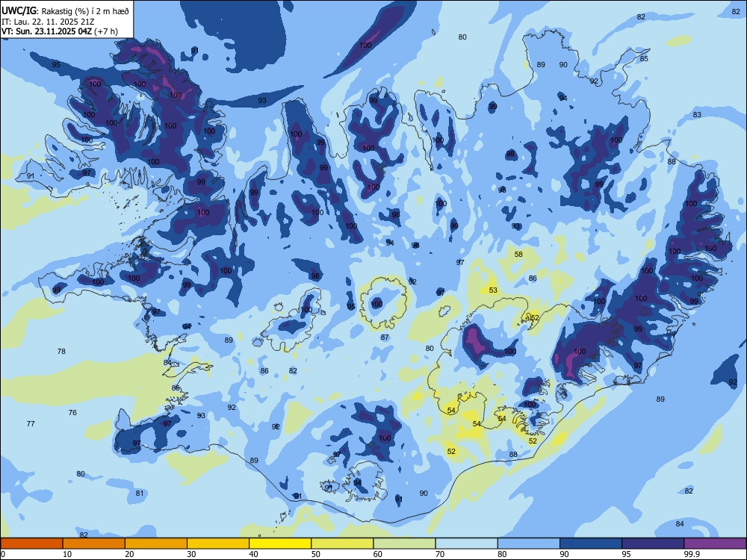Select the '76' humidity value on the map
Screen dimensions: 747x560
pyautogui.click(x=72, y=412)
